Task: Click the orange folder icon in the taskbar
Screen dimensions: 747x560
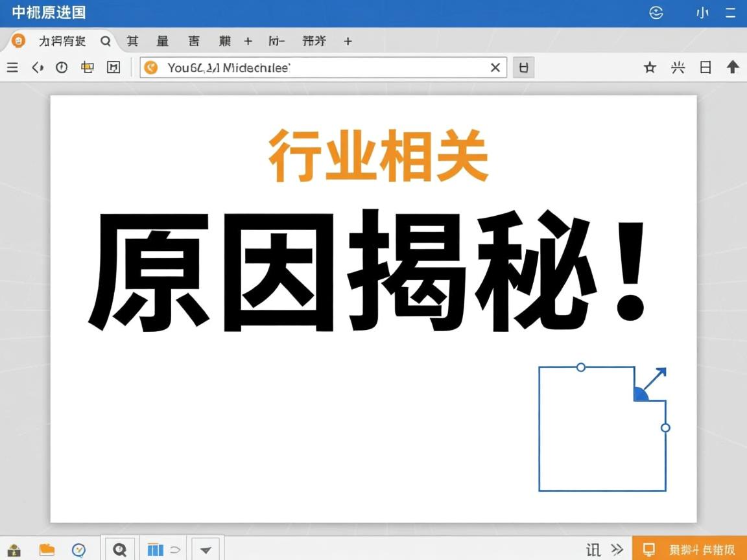Action: point(47,548)
